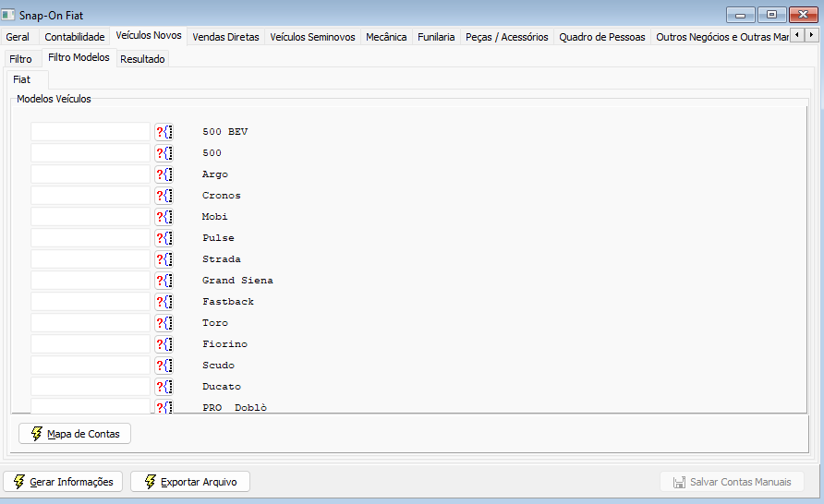Close the Snap-On Fiat window

tap(803, 15)
